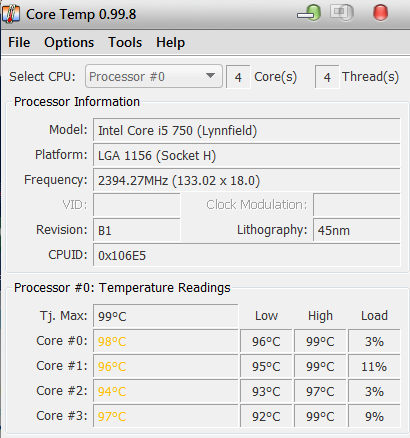Open the Options menu
This screenshot has height=438, width=410.
[69, 43]
